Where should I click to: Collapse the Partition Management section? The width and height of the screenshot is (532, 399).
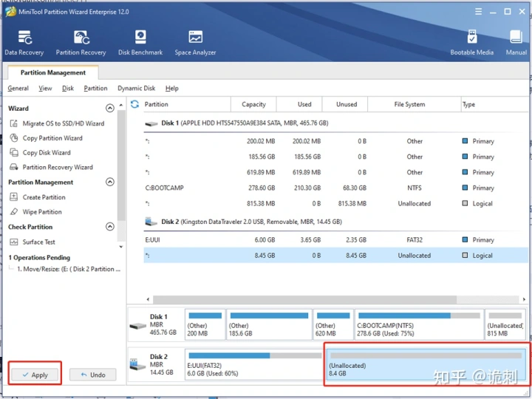coord(110,183)
